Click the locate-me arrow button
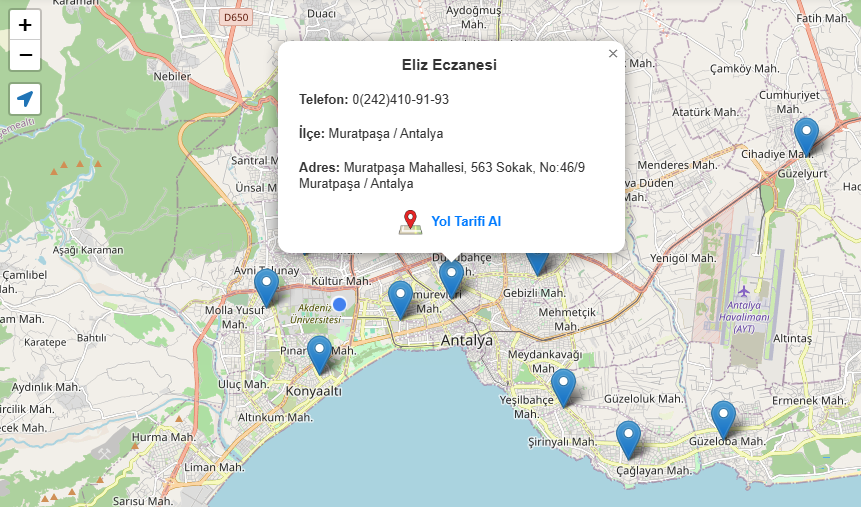 pyautogui.click(x=25, y=99)
